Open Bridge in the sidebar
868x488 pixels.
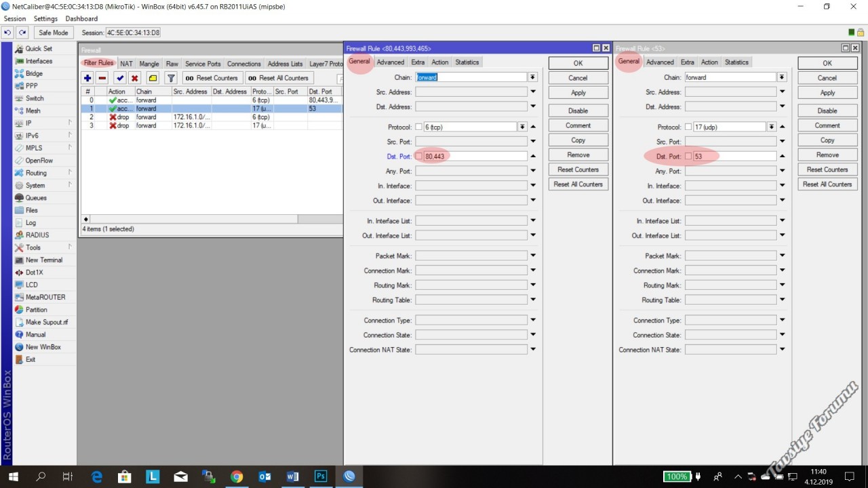coord(34,73)
